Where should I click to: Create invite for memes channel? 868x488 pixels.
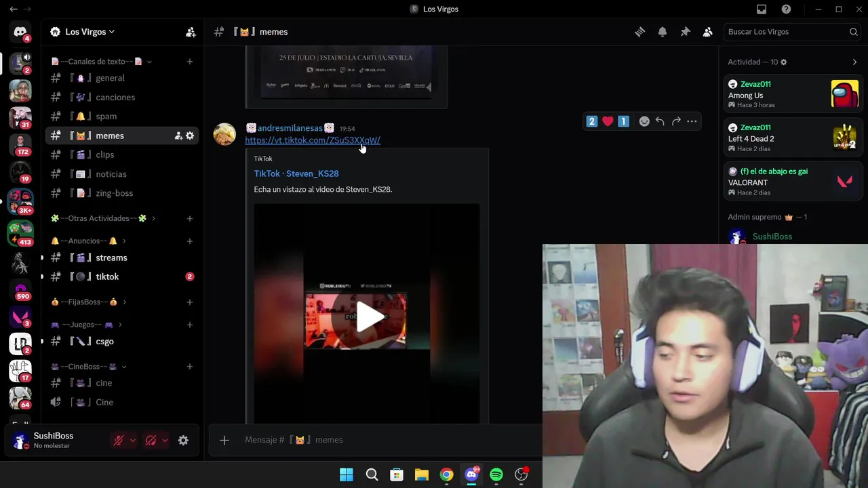pos(178,136)
